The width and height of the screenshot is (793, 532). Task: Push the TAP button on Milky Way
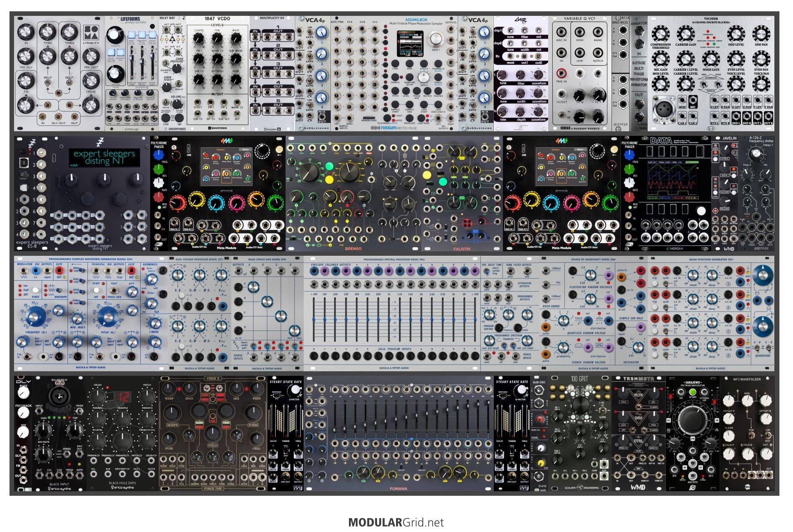point(179,119)
